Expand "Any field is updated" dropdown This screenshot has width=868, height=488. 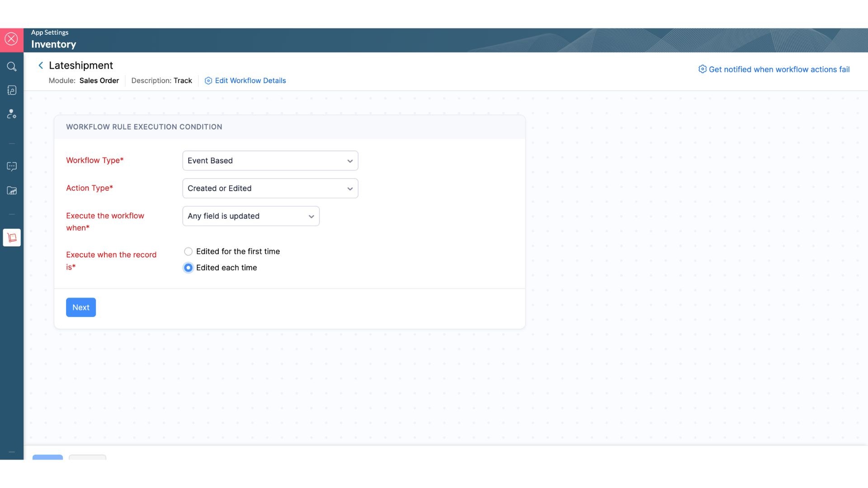point(250,216)
